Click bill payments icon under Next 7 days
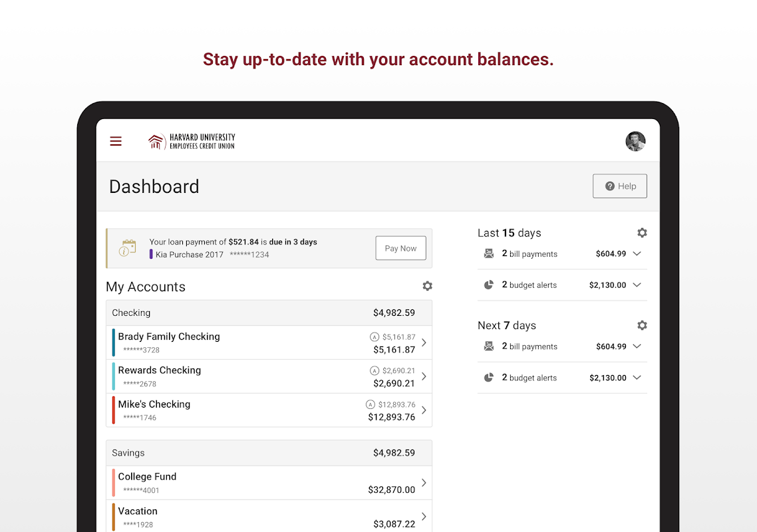 [488, 346]
